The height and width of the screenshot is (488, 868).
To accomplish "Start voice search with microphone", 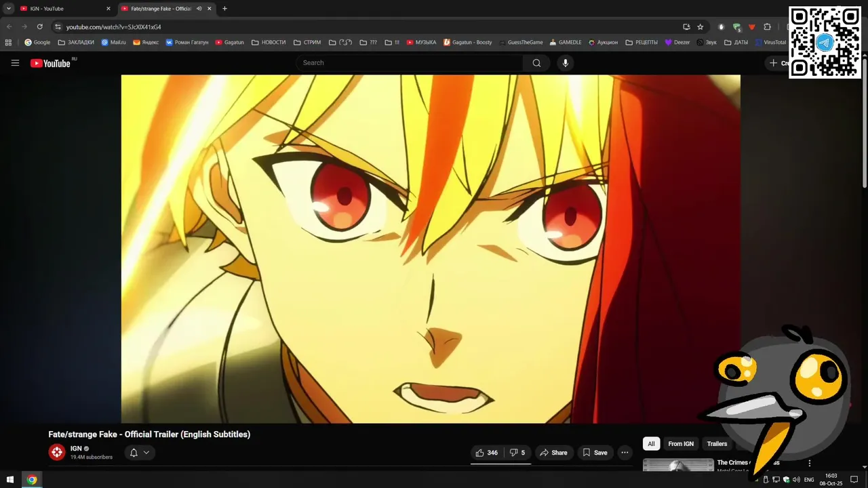I will tap(566, 63).
